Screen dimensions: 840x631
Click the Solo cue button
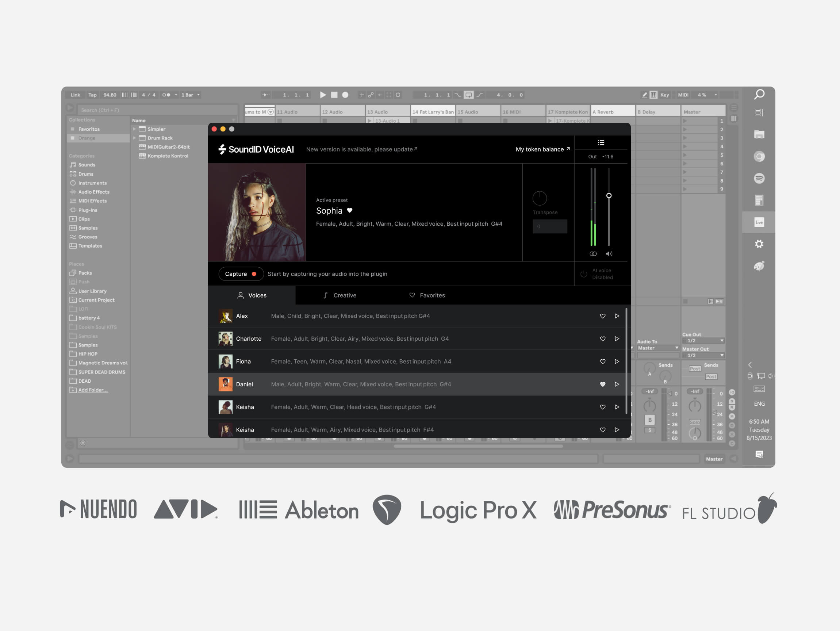coord(695,422)
